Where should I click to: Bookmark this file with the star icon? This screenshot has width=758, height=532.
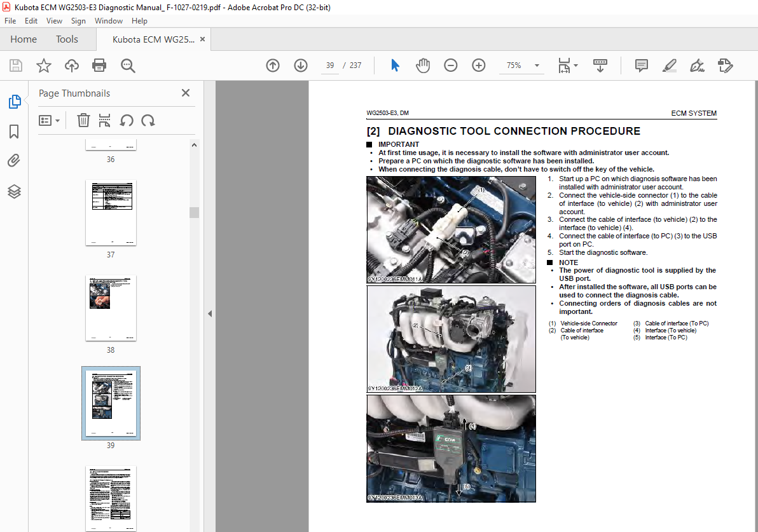(x=43, y=65)
